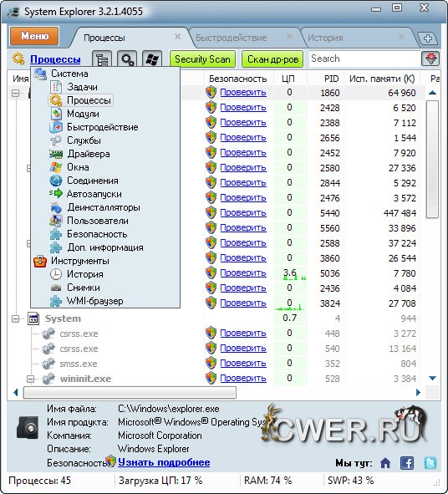Open WMI-браузер menu entry
The width and height of the screenshot is (448, 494).
94,301
